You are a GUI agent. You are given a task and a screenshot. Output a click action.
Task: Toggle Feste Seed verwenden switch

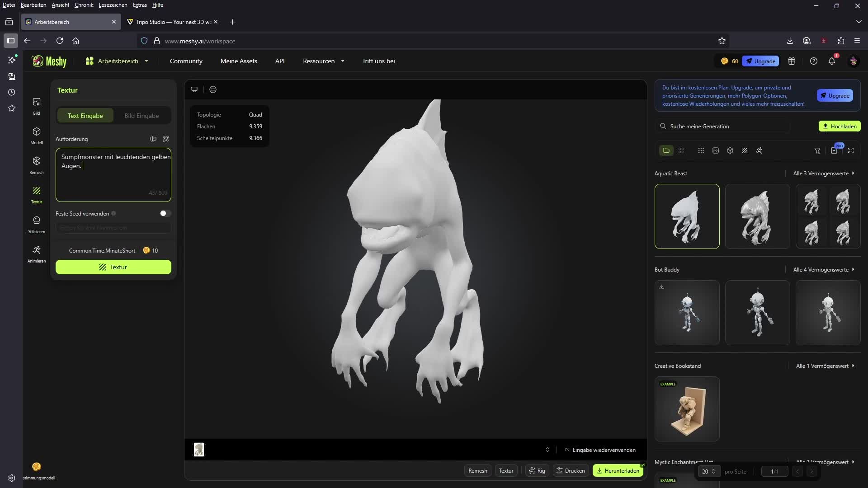(165, 213)
